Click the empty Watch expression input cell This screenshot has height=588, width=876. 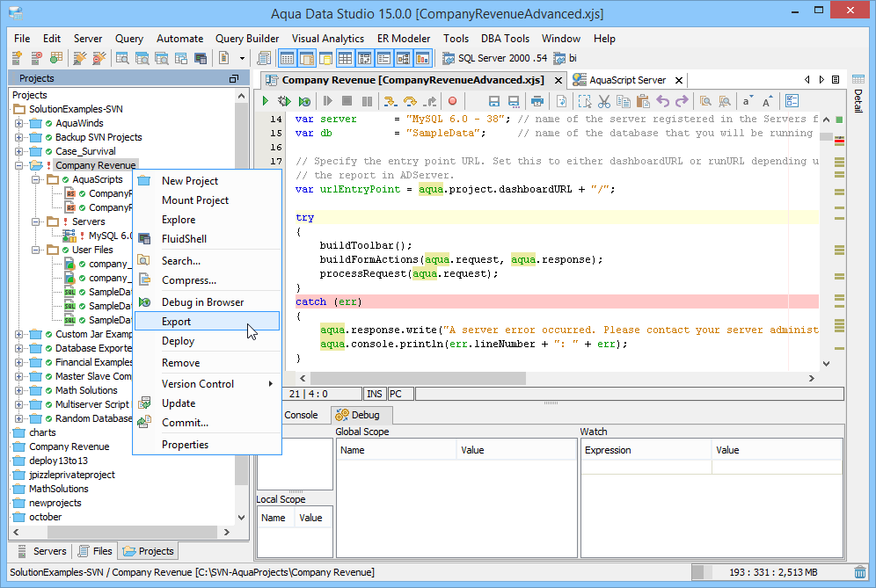point(646,467)
